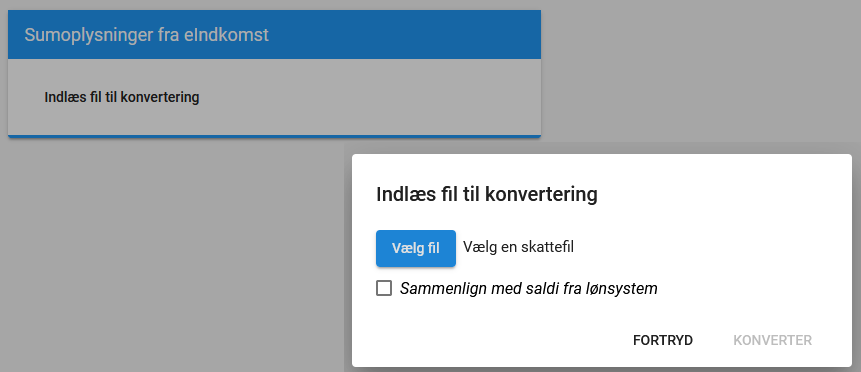Open Indlæs fil til konvertering in the card
861x372 pixels.
(122, 97)
